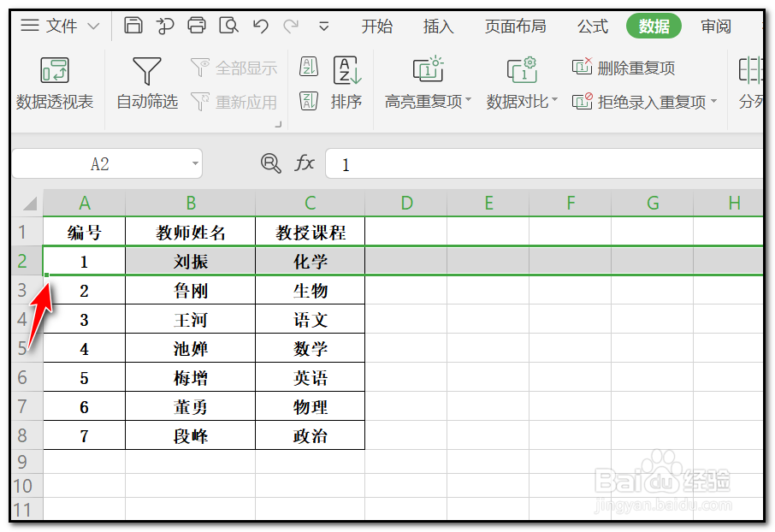Open the 文件 menu
The height and width of the screenshot is (532, 775).
coord(62,26)
